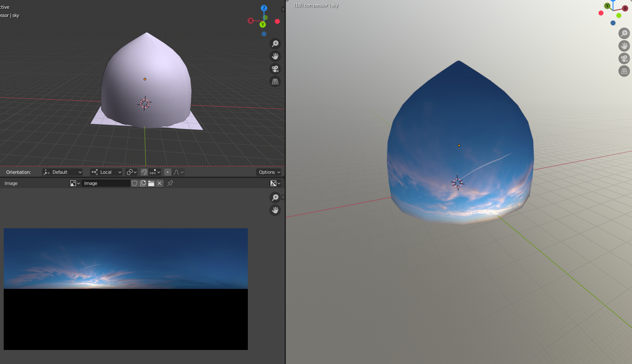Click unlabeled bright green dot on right gizmo
This screenshot has width=632, height=364.
coord(619,16)
